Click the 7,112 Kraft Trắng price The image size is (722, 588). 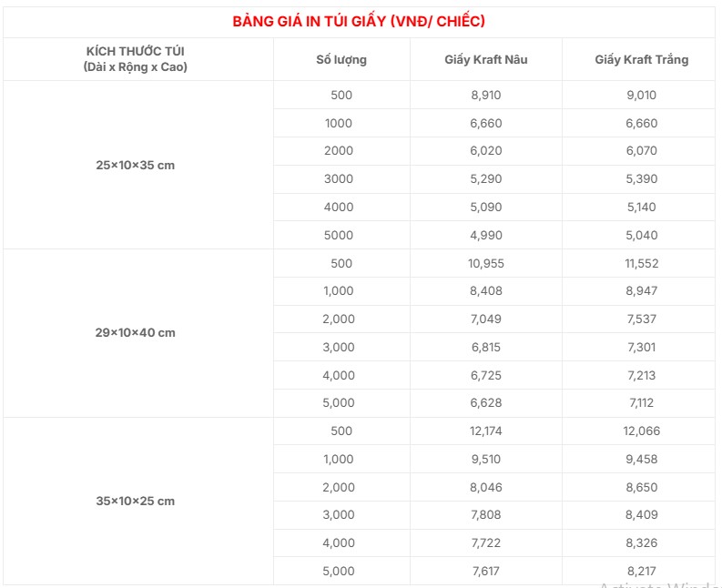(x=641, y=403)
